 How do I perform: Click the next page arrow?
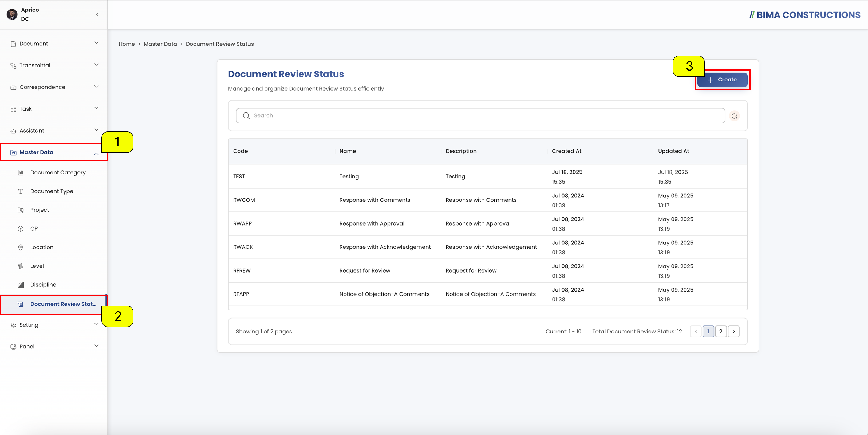[x=733, y=332]
